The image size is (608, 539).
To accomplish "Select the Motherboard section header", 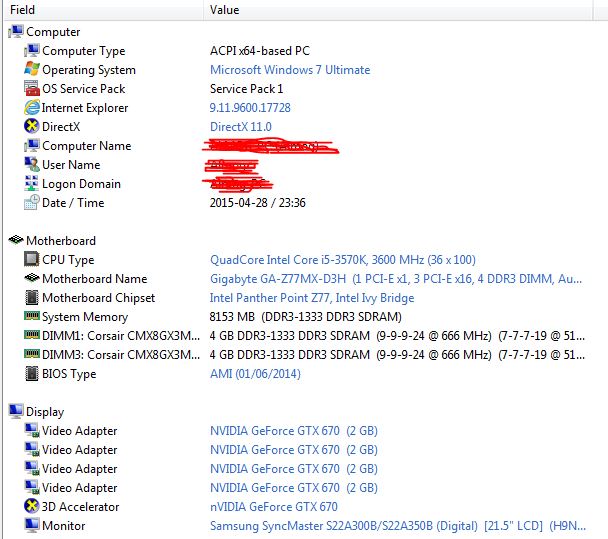I will tap(60, 241).
